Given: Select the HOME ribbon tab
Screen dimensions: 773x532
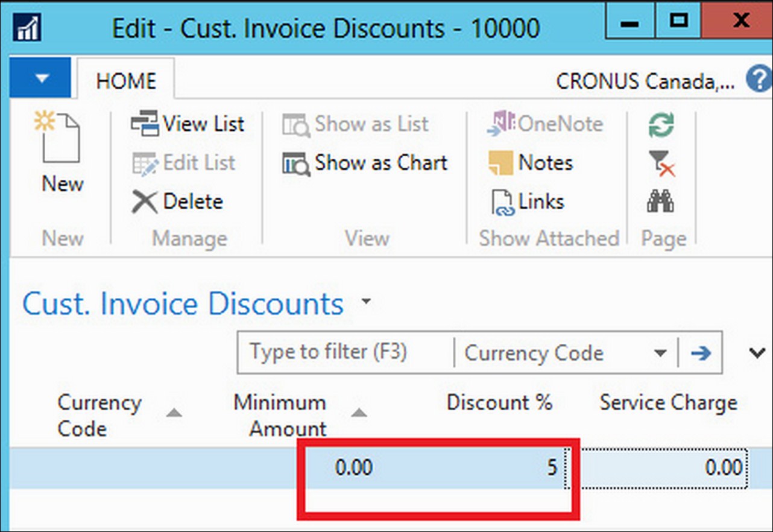Looking at the screenshot, I should pos(126,81).
